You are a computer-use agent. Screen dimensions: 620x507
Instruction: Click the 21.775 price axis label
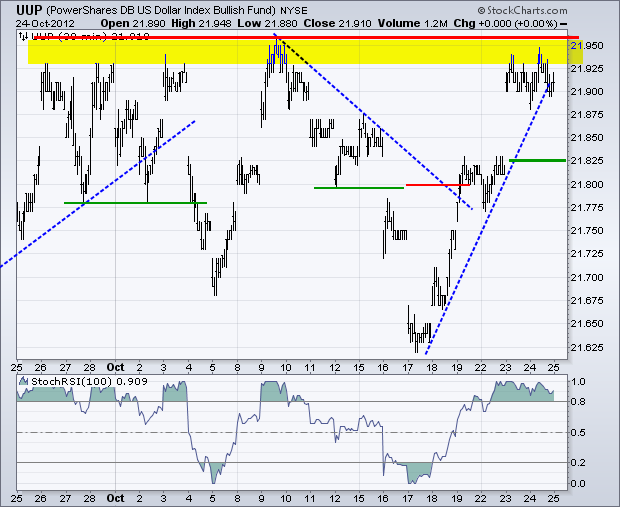point(587,207)
